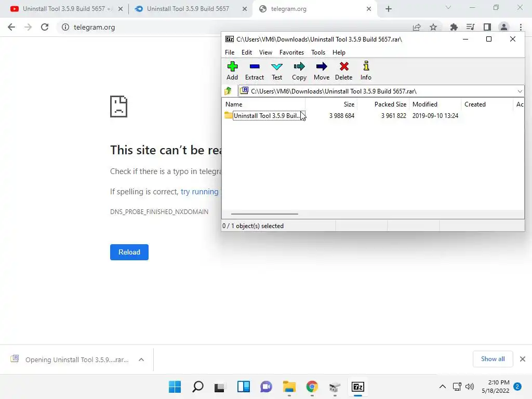Viewport: 532px width, 399px height.
Task: Click Show all downloads button
Action: (493, 359)
